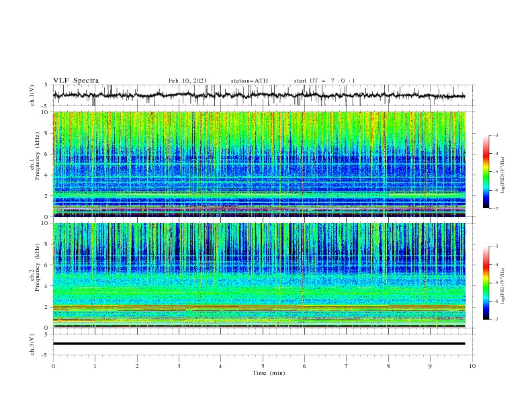Click the time axis tick label "6"
Viewport: 532px width, 411px height.
304,366
